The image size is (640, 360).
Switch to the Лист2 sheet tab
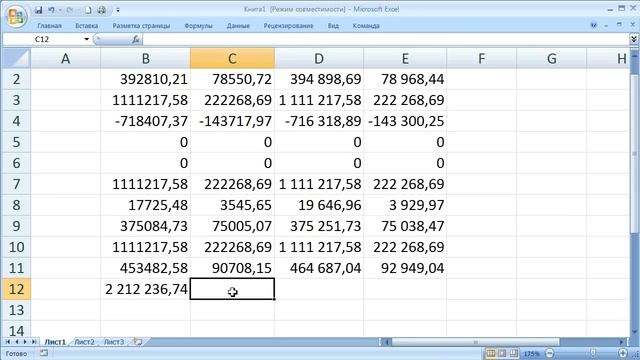[x=84, y=342]
